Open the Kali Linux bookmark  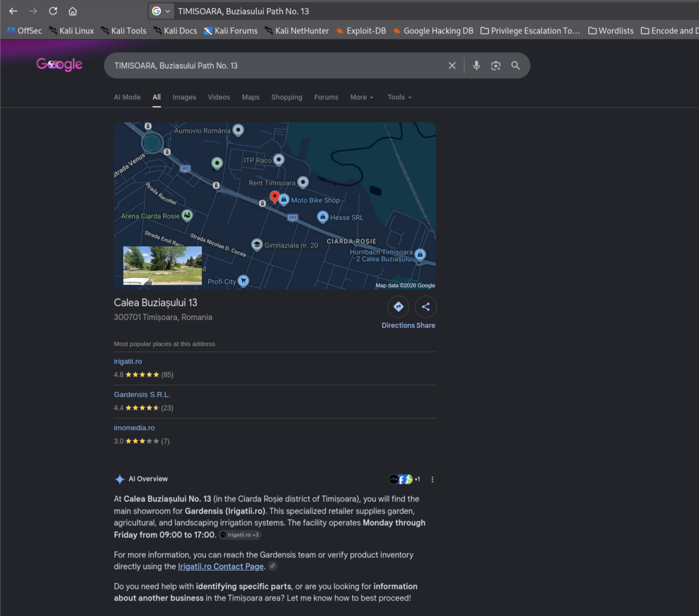(72, 31)
